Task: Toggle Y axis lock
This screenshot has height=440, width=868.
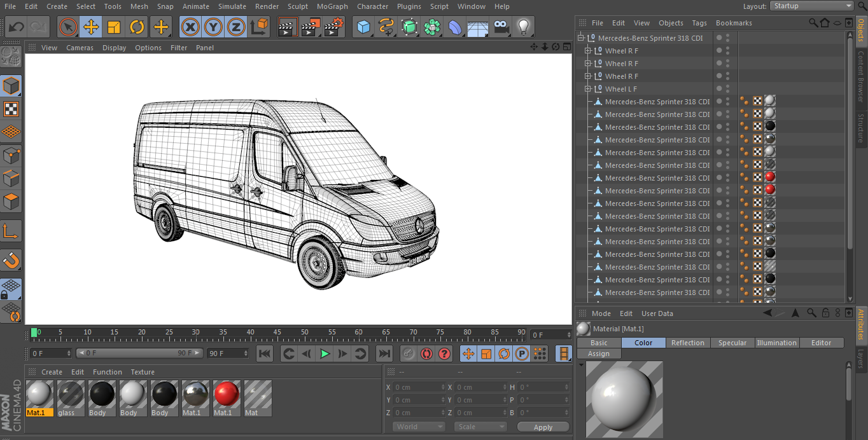Action: coord(213,27)
